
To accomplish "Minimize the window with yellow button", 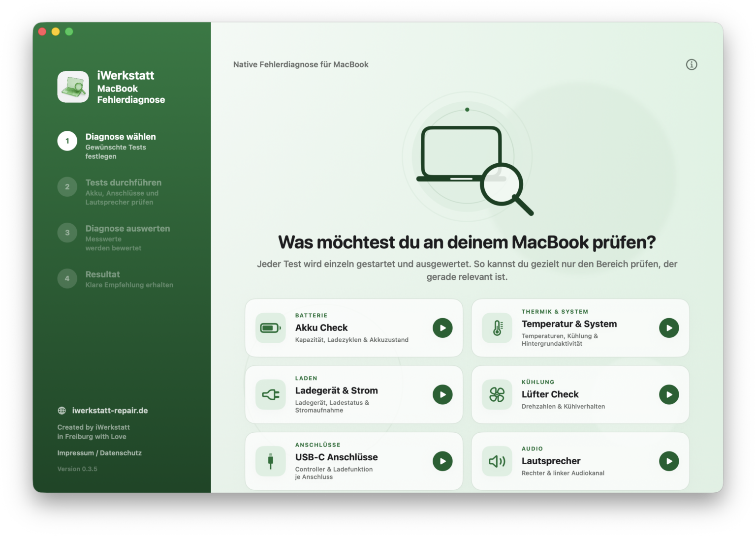I will click(x=56, y=31).
